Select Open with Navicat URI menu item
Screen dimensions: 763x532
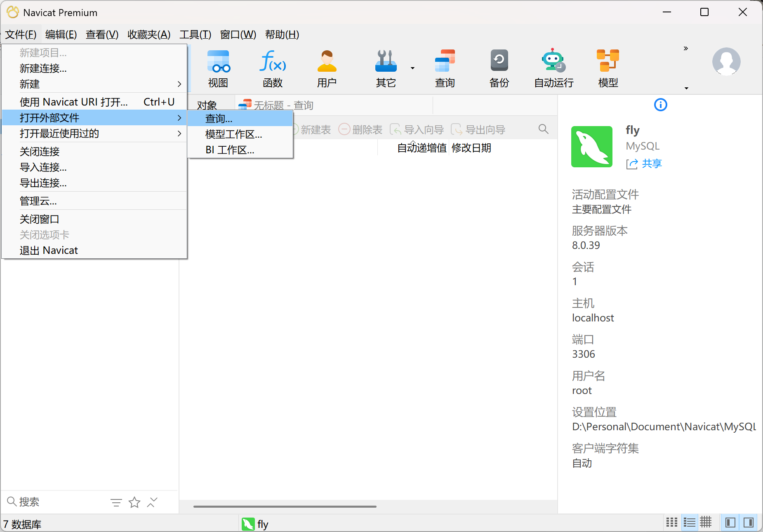94,102
